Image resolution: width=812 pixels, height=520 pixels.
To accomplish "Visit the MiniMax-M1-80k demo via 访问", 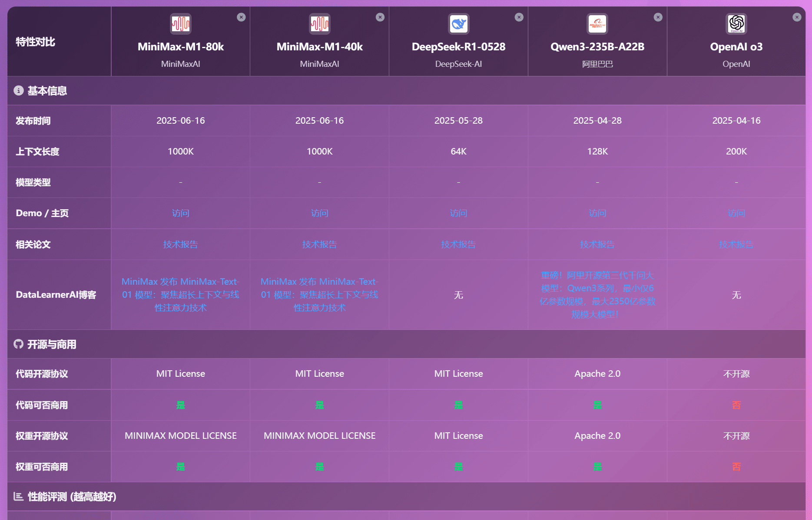I will pyautogui.click(x=181, y=213).
